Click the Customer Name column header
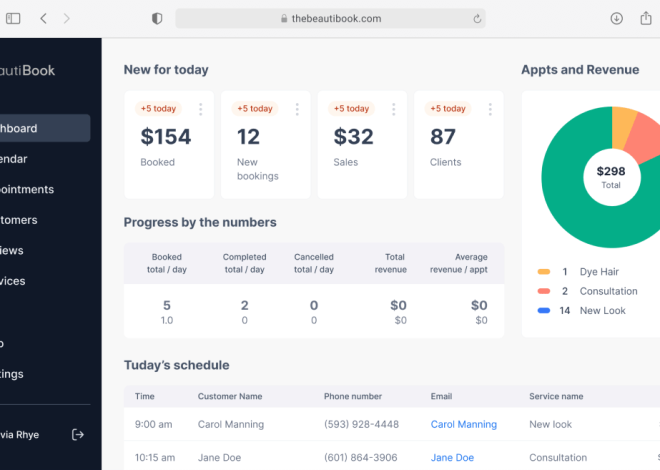 coord(230,396)
